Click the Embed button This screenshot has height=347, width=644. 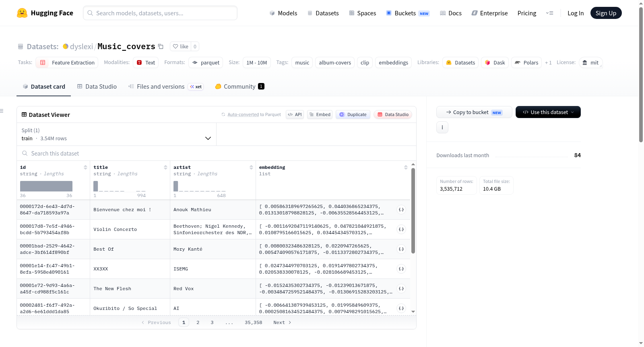tap(320, 114)
